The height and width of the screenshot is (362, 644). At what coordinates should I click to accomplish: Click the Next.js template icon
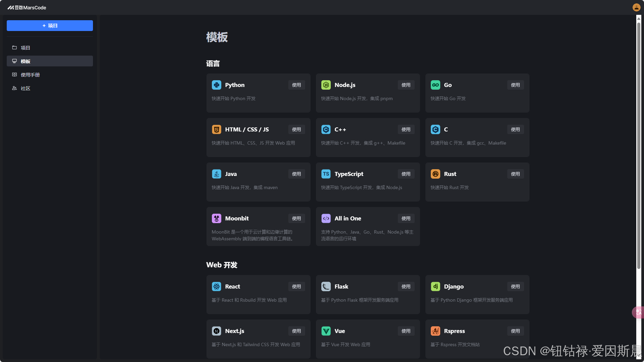pyautogui.click(x=217, y=331)
